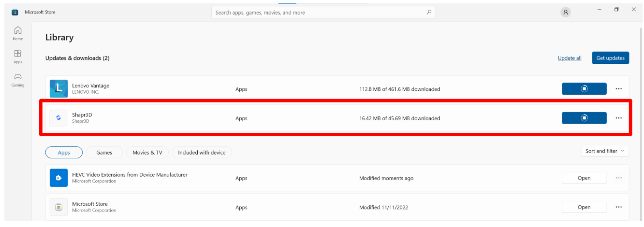
Task: Select the Apps filter tab
Action: (x=64, y=153)
